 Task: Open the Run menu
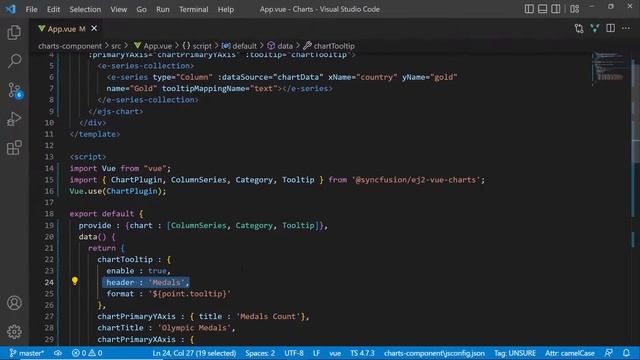point(162,9)
